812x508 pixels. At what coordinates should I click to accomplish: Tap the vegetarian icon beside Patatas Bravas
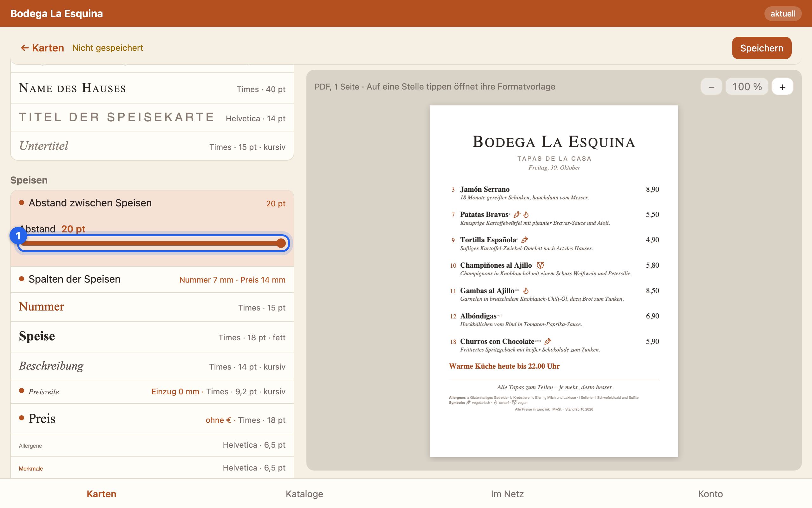coord(517,214)
